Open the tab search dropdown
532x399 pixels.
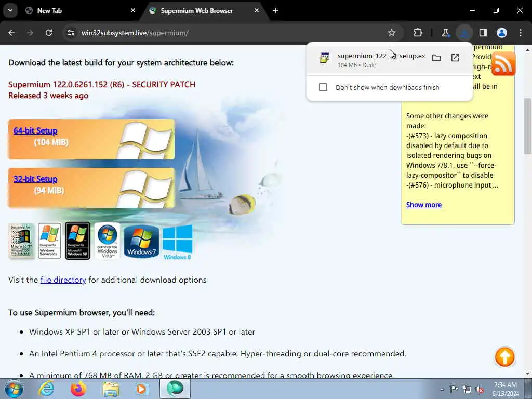[10, 10]
